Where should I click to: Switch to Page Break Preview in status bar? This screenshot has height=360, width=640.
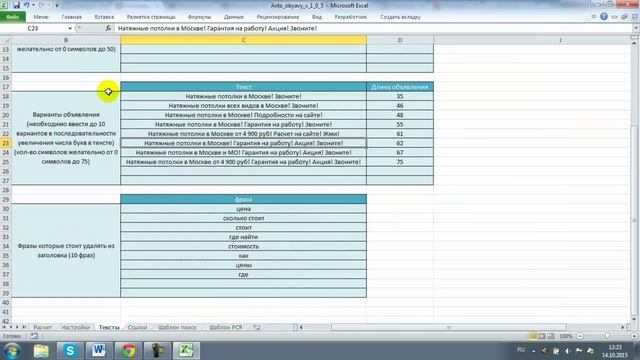[551, 336]
